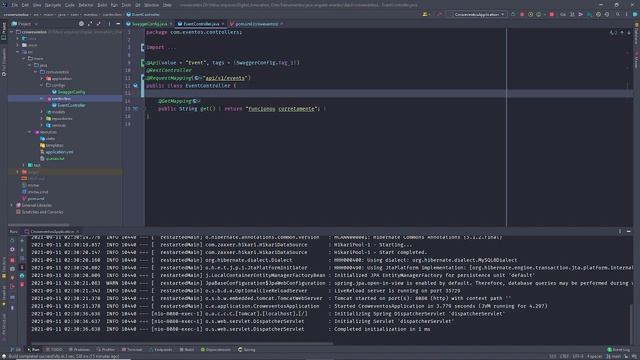Open the Refactor menu

(x=86, y=5)
